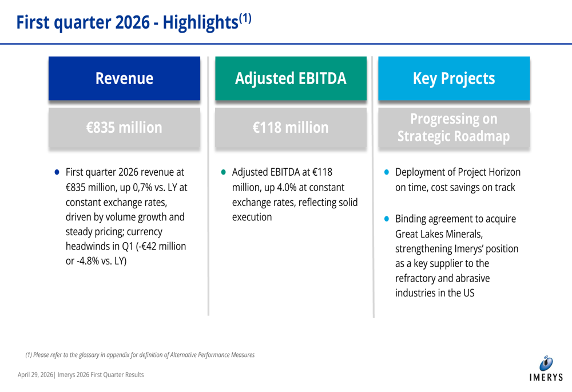Select the light blue Key Projects header box
This screenshot has height=392, width=572.
coord(454,79)
